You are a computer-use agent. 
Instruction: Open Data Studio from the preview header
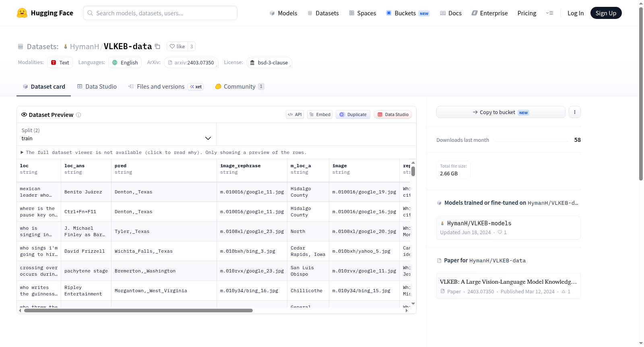click(393, 114)
